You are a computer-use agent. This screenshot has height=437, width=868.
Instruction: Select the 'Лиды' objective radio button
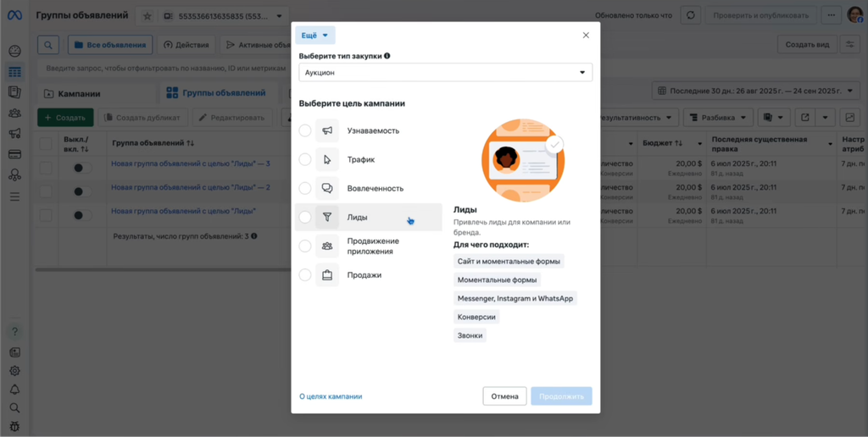pos(305,217)
